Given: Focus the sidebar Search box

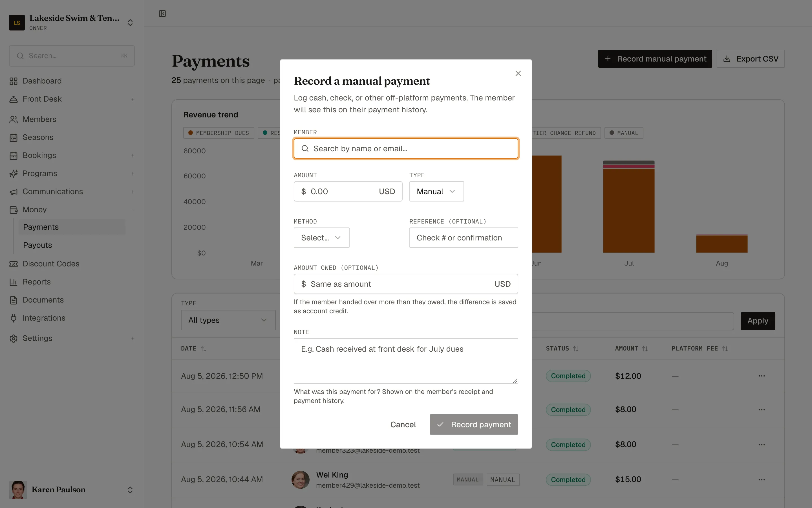Looking at the screenshot, I should 72,56.
